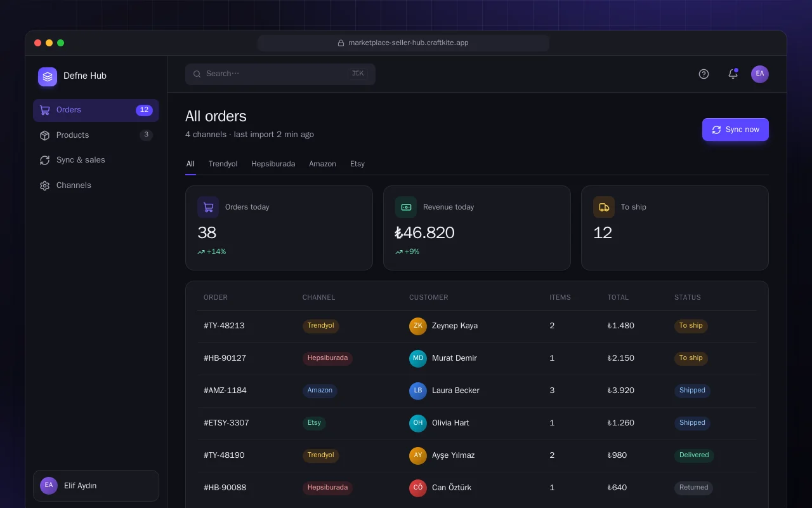
Task: Click Murat Demir's MD avatar
Action: (x=418, y=359)
